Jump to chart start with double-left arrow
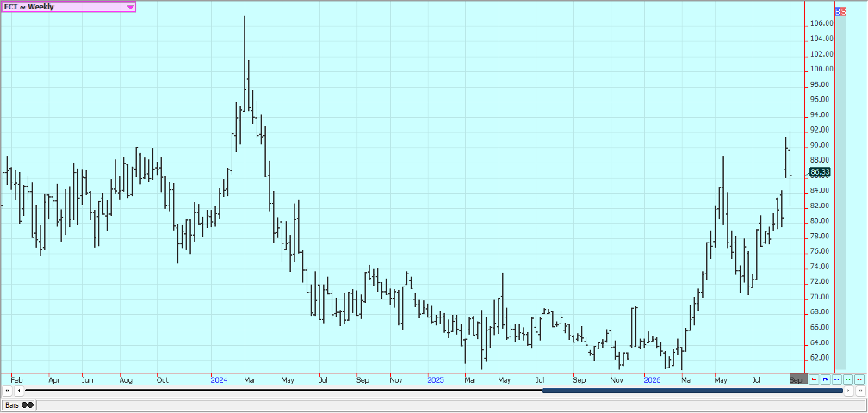 (x=8, y=391)
